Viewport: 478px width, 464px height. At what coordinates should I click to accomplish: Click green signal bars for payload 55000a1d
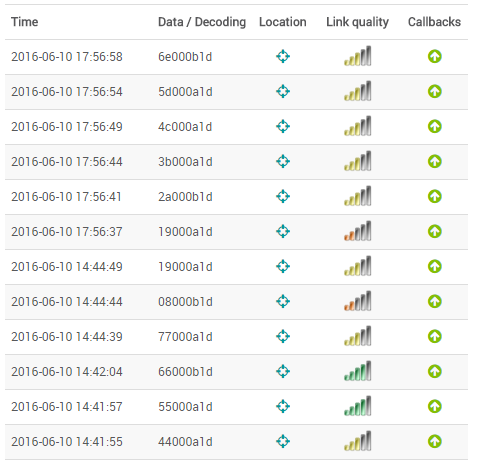(x=358, y=406)
